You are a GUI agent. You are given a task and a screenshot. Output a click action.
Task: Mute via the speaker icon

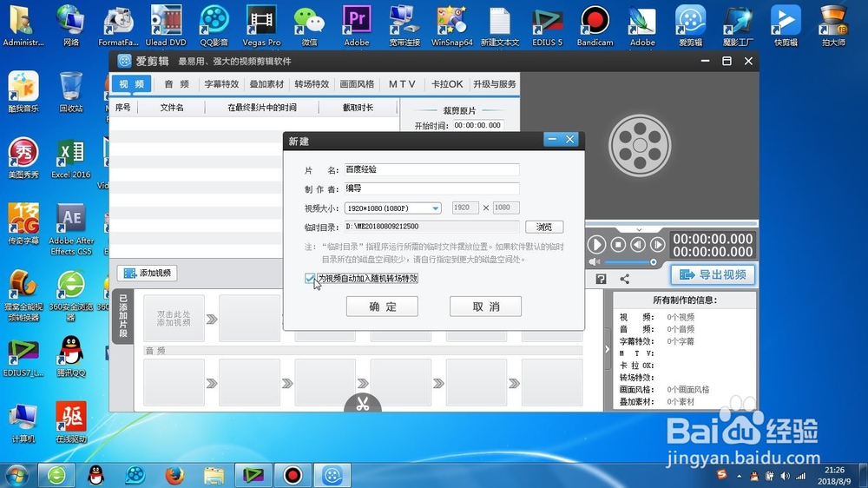pyautogui.click(x=594, y=262)
